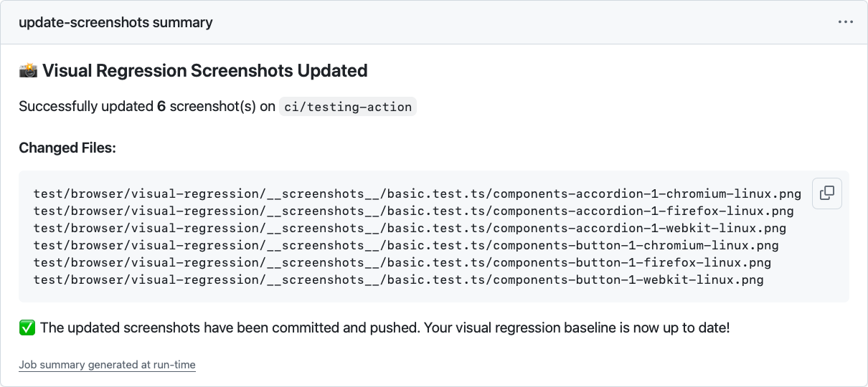
Task: Click the components-button-1-webkit-linux.png file path
Action: pos(398,279)
